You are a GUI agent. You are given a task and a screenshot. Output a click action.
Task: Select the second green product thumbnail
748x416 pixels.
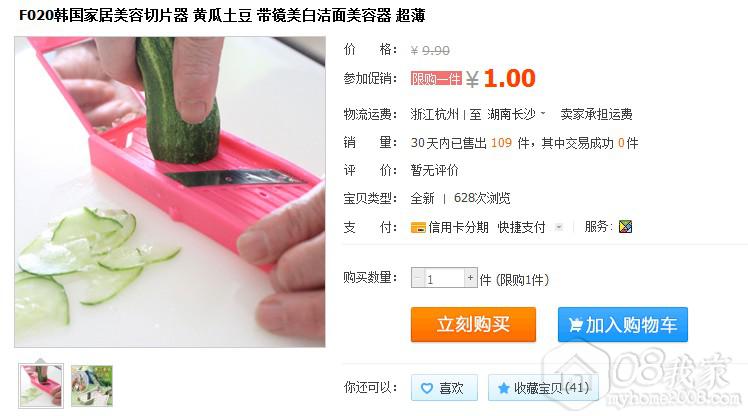[x=92, y=386]
